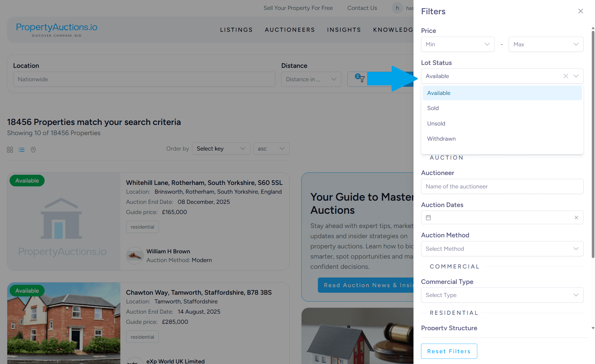Switch to map view
The width and height of the screenshot is (595, 364).
click(x=33, y=150)
